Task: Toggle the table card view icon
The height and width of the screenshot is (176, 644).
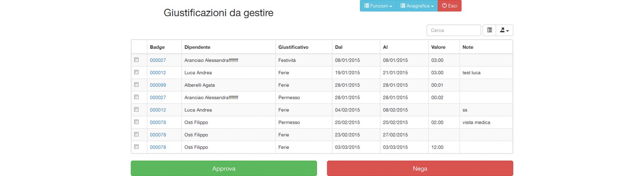Action: coord(489,30)
